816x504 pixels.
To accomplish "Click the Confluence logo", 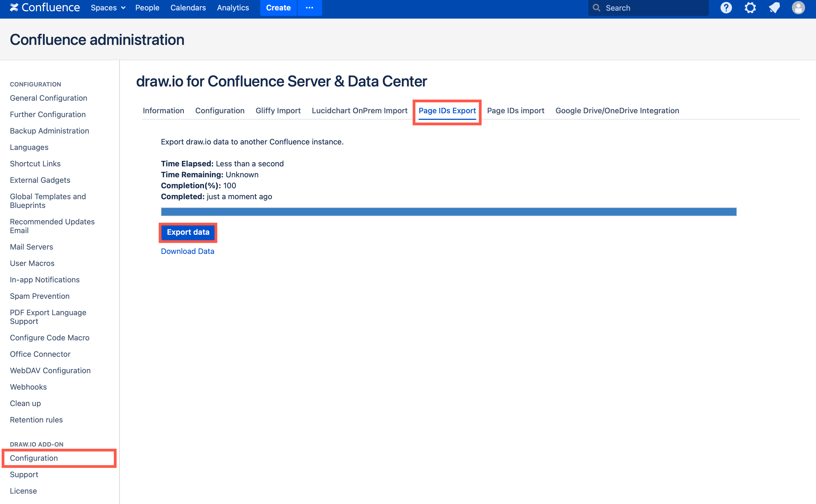I will (x=45, y=7).
